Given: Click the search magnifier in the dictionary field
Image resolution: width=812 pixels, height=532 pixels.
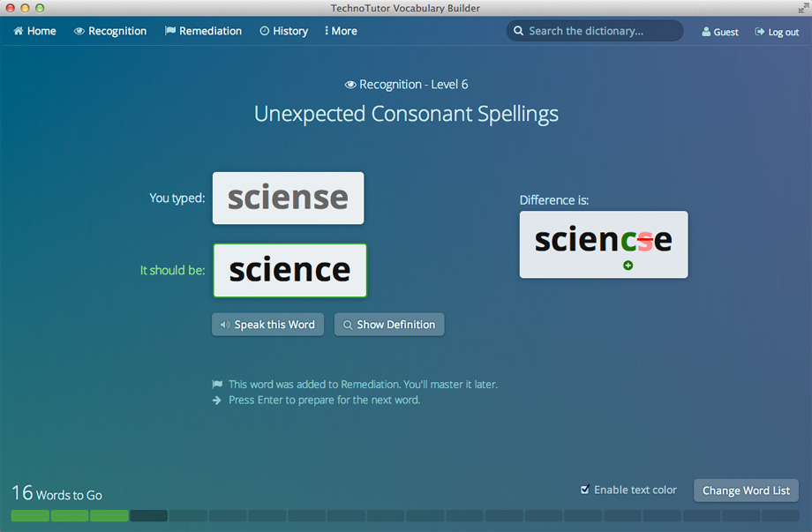Looking at the screenshot, I should tap(519, 30).
